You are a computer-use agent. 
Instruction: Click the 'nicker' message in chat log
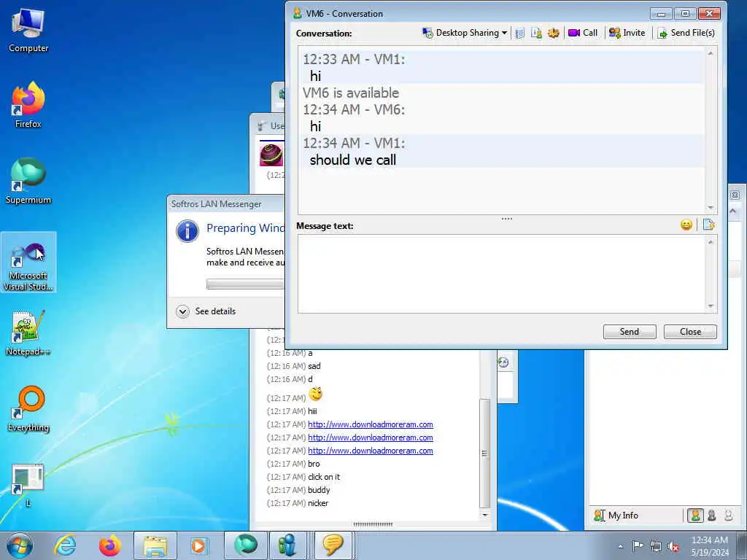coord(318,503)
